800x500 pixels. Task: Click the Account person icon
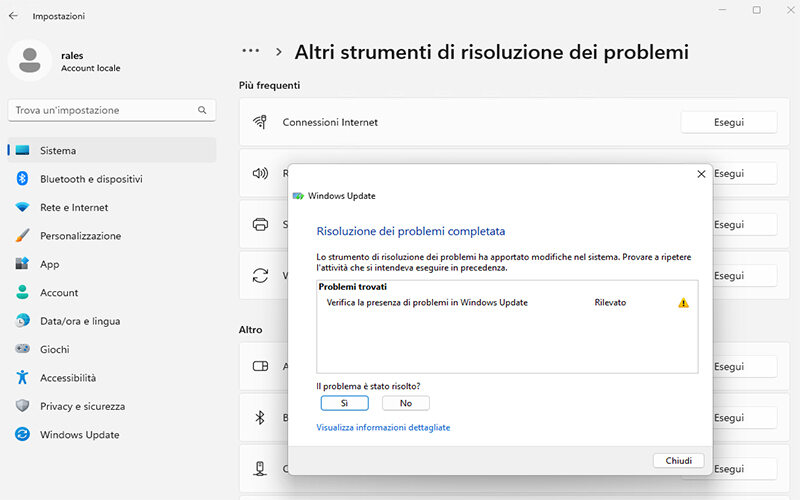(x=22, y=292)
